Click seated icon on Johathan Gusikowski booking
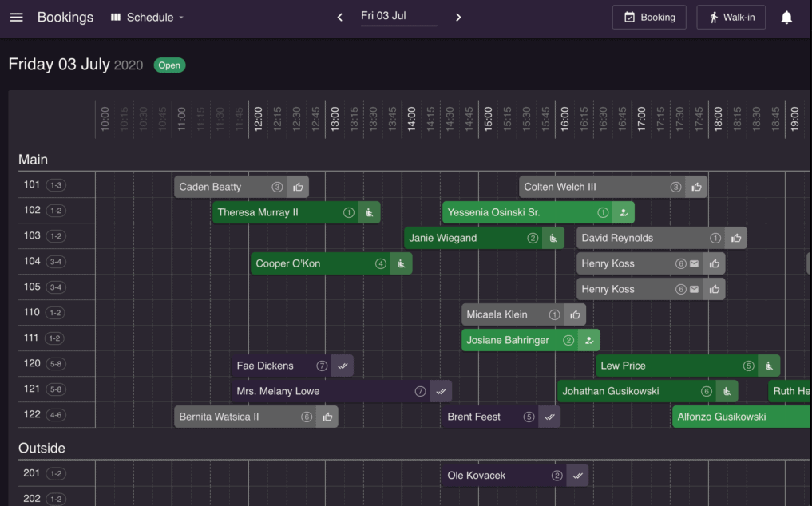This screenshot has height=506, width=812. [x=727, y=391]
